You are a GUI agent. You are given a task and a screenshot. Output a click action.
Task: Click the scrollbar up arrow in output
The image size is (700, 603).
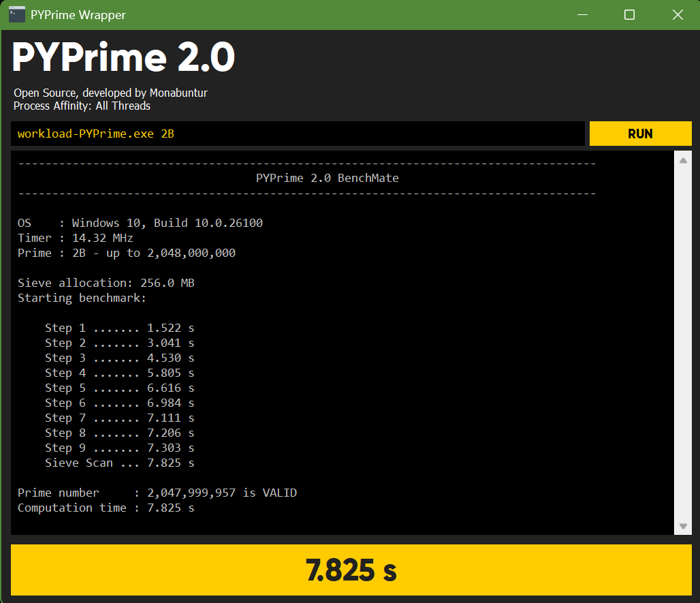point(683,161)
